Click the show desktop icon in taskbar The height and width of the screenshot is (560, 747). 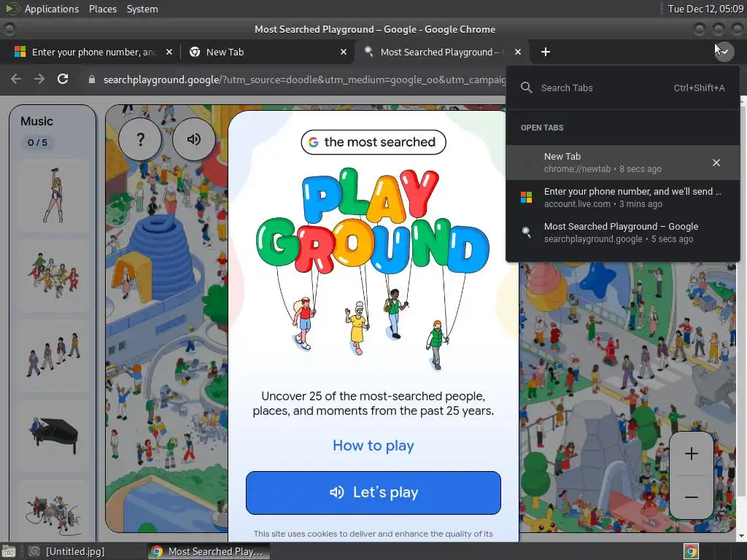tap(9, 551)
